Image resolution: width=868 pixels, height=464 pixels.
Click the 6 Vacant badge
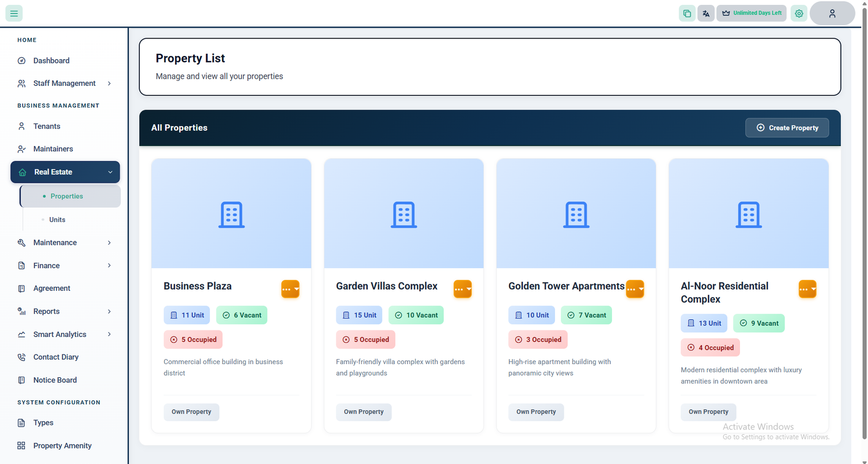[x=242, y=315]
